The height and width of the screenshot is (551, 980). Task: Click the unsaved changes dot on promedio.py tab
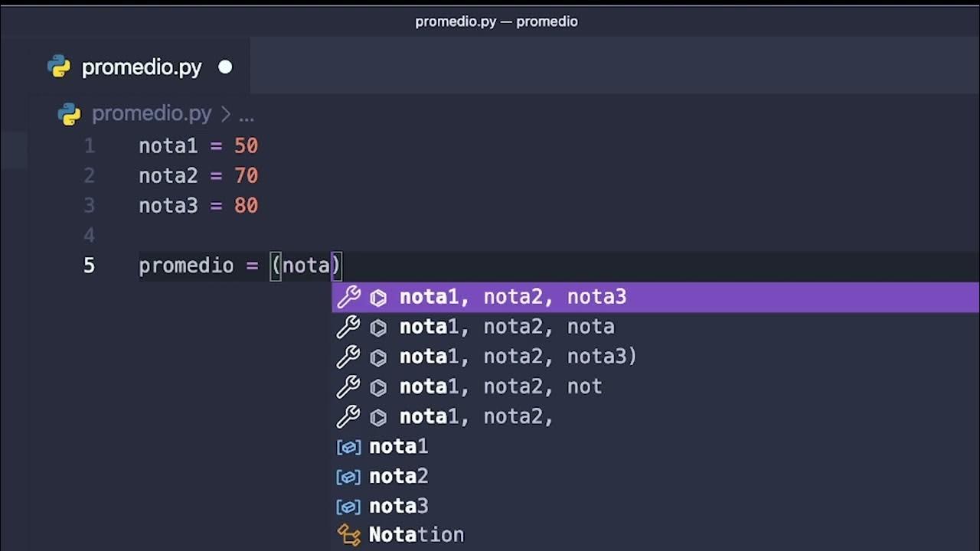coord(225,67)
